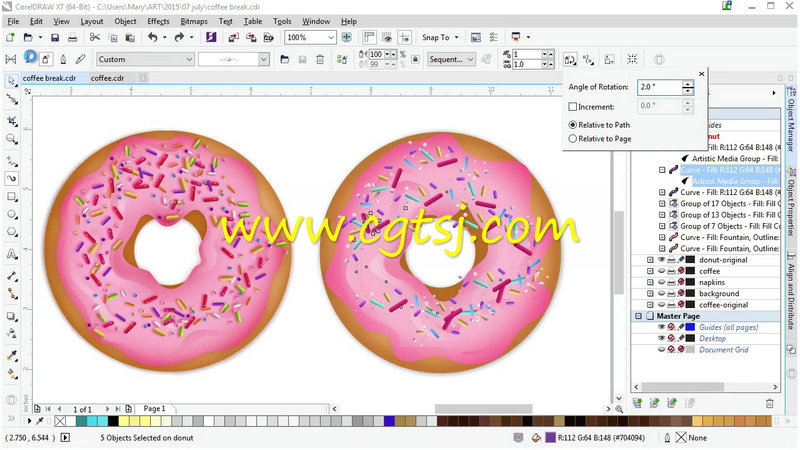Click the Export icon
This screenshot has height=450, width=800.
coord(251,37)
